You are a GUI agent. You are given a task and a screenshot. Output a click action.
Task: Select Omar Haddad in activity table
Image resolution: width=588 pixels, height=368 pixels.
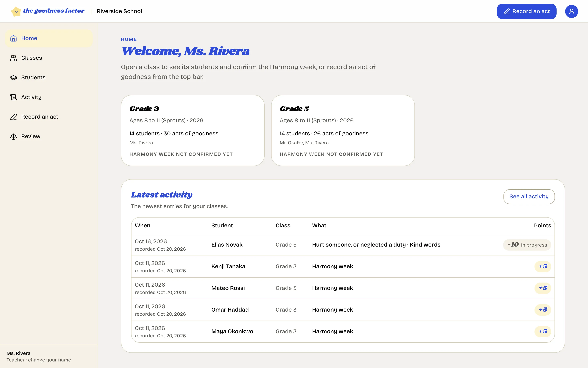[230, 310]
